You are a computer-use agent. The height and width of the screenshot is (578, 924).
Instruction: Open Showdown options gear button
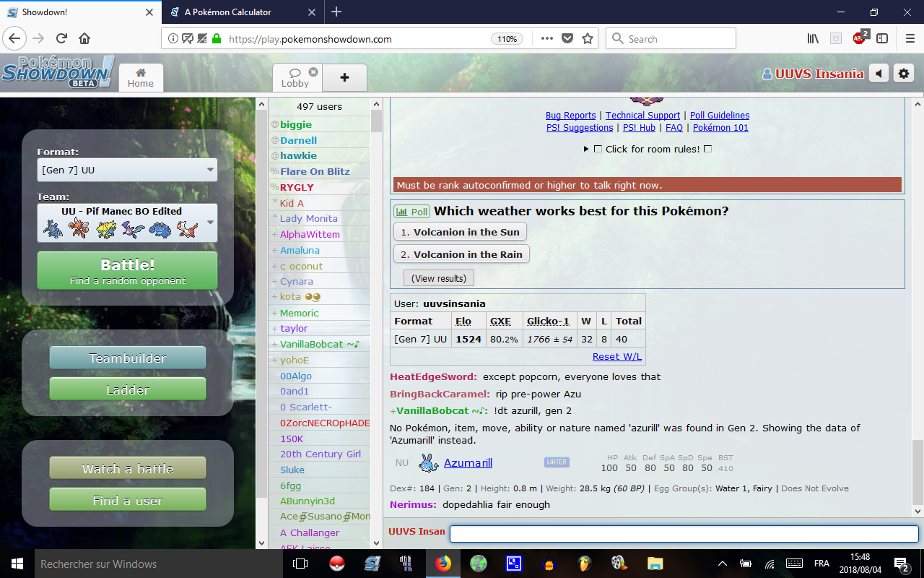click(904, 74)
